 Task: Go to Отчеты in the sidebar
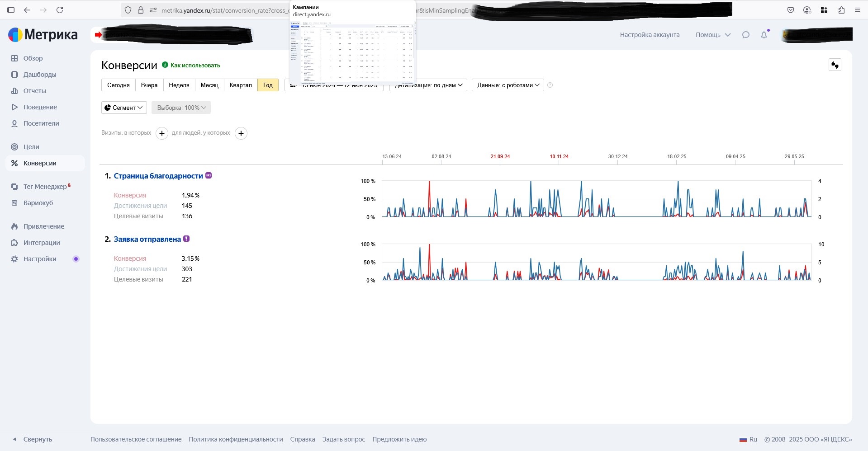point(34,91)
